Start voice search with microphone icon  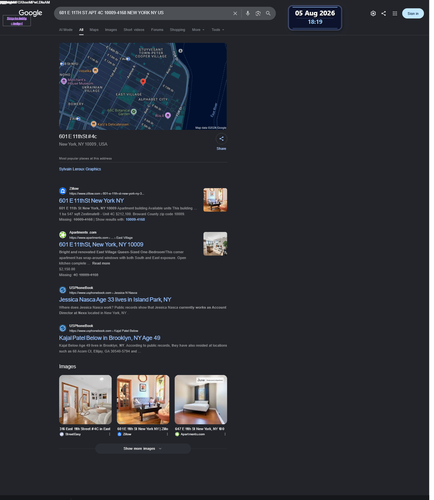point(248,13)
